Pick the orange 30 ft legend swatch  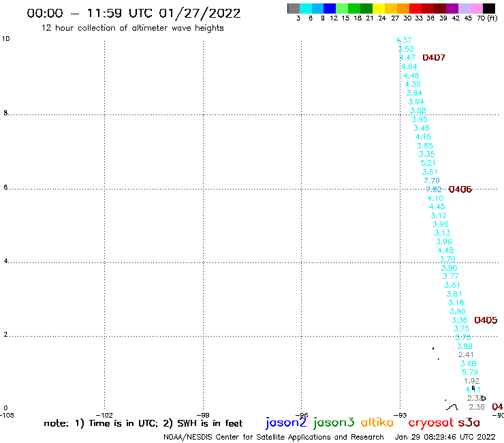click(x=403, y=8)
